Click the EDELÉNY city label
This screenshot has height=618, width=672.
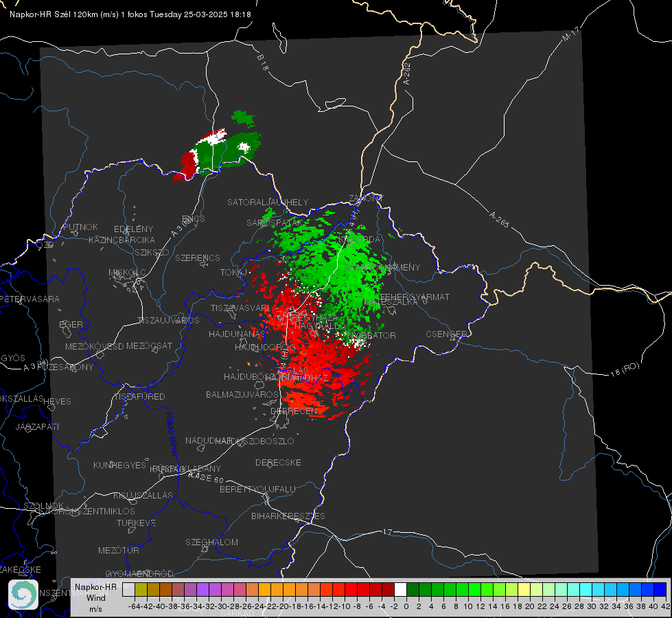pos(133,229)
